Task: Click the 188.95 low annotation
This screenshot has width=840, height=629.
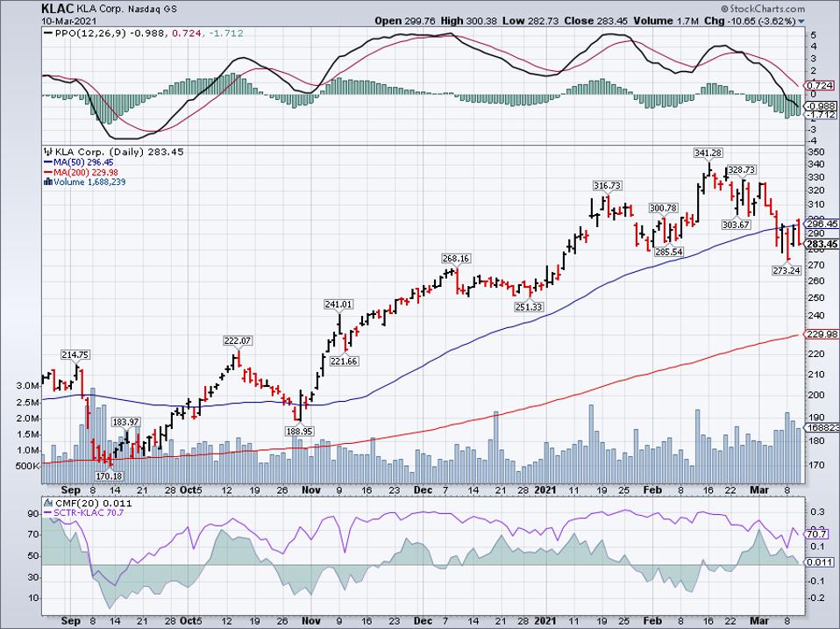Action: point(301,431)
